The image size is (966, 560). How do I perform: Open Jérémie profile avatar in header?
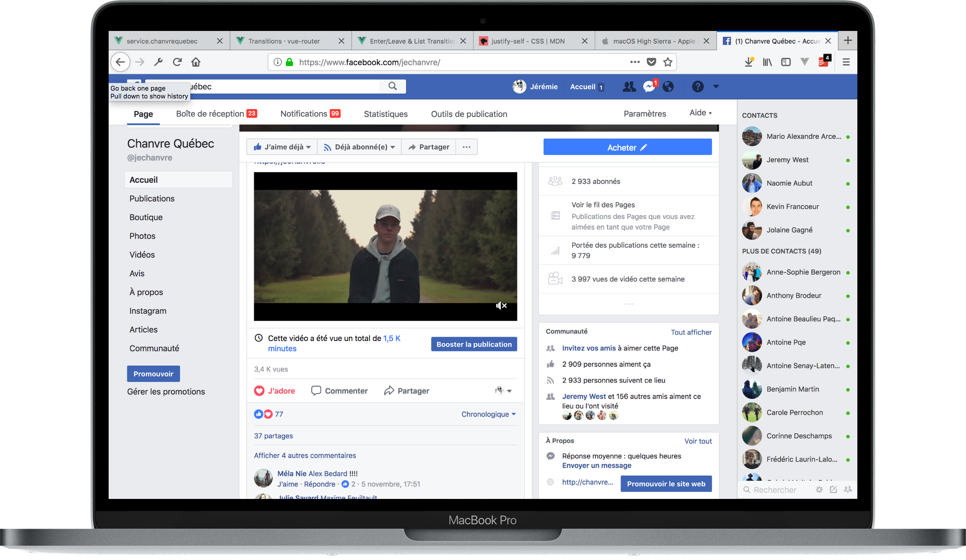pos(519,86)
